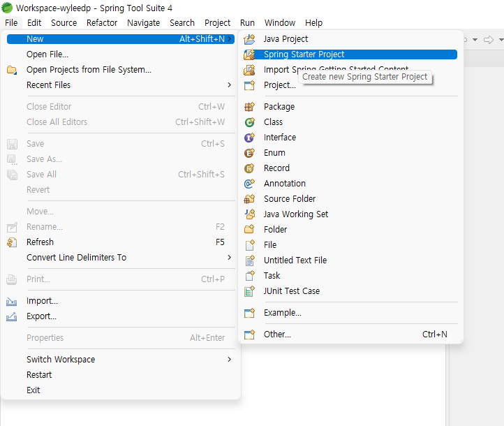The width and height of the screenshot is (504, 426).
Task: Click the forward navigation arrow in toolbar
Action: coord(489,40)
